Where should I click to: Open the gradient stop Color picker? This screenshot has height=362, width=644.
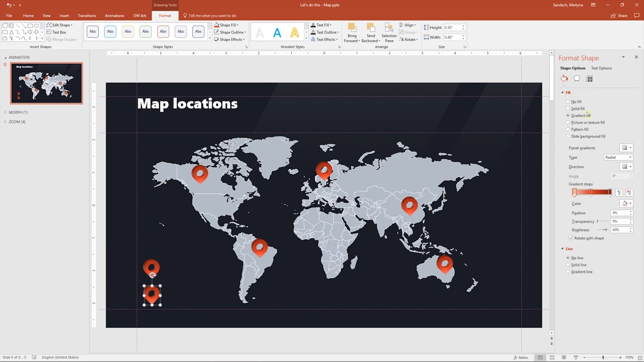click(626, 204)
